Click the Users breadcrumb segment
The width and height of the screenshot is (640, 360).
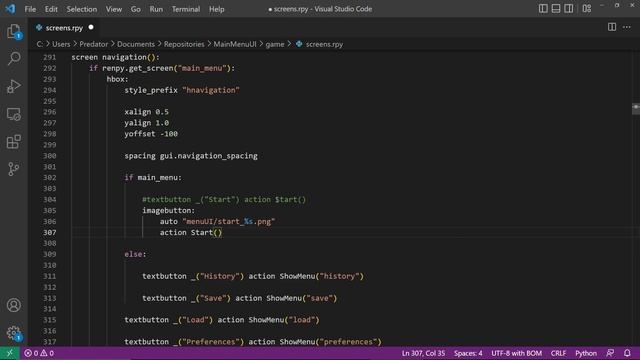pos(61,44)
